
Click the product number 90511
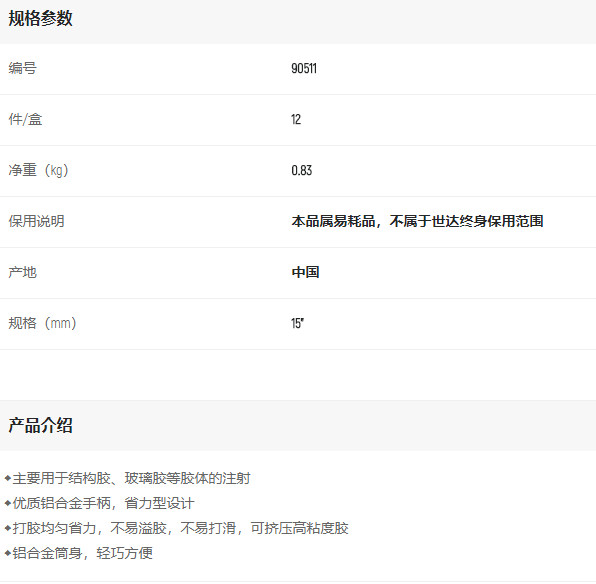pyautogui.click(x=304, y=68)
